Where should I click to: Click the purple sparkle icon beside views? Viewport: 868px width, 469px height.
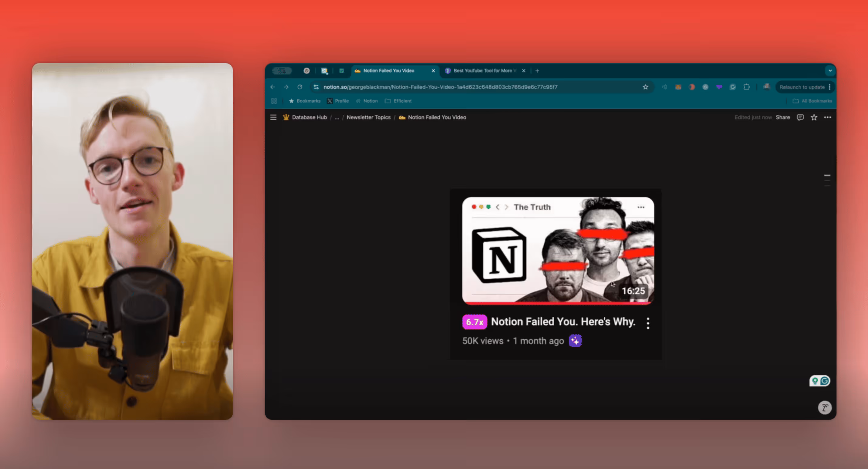[575, 341]
